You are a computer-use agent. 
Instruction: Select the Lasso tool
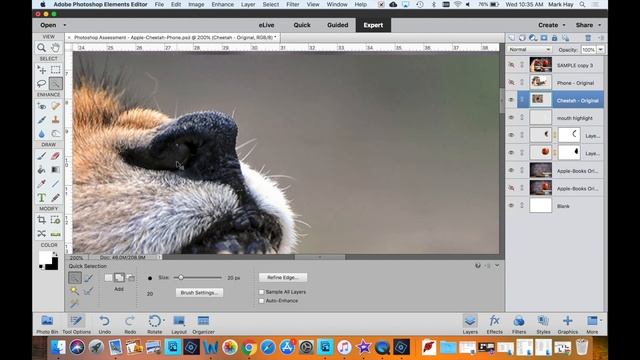click(42, 84)
